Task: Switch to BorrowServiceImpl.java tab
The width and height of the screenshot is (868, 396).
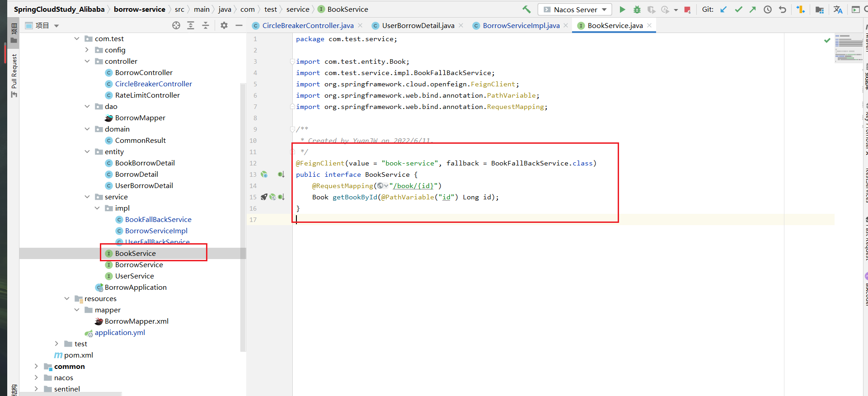Action: pyautogui.click(x=521, y=26)
